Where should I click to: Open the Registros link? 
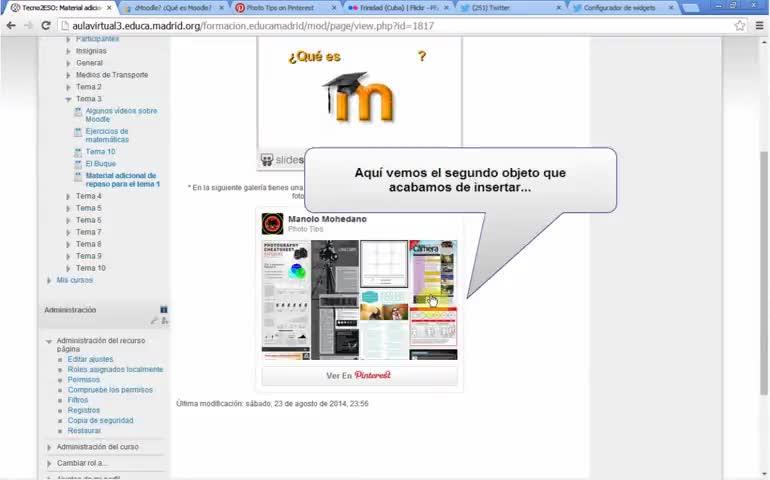pos(83,410)
